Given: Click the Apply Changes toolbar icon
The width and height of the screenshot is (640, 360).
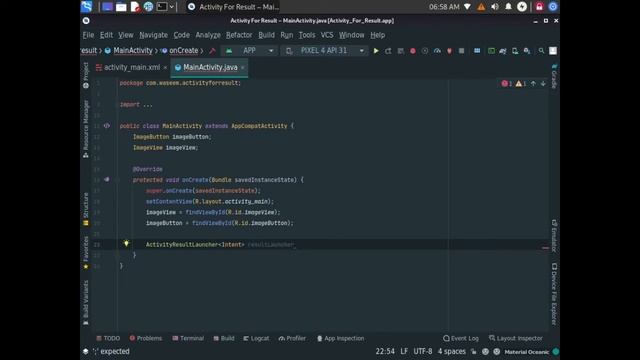Looking at the screenshot, I should [388, 51].
